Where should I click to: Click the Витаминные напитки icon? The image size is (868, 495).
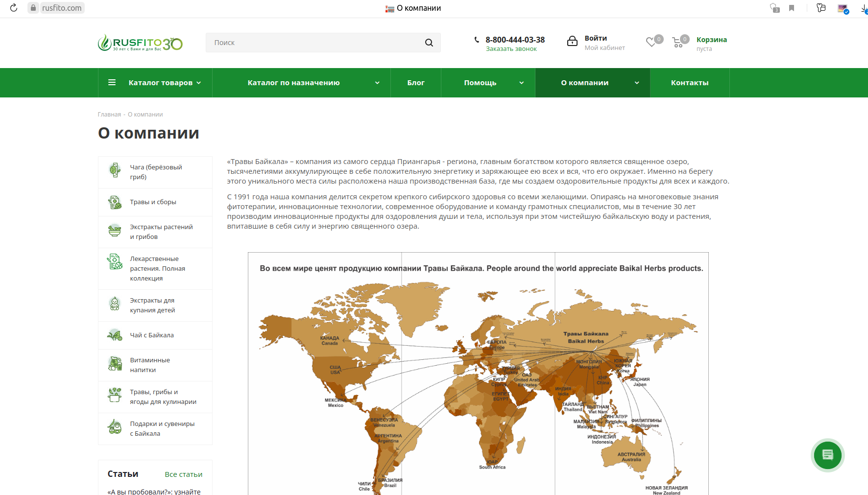pos(115,363)
